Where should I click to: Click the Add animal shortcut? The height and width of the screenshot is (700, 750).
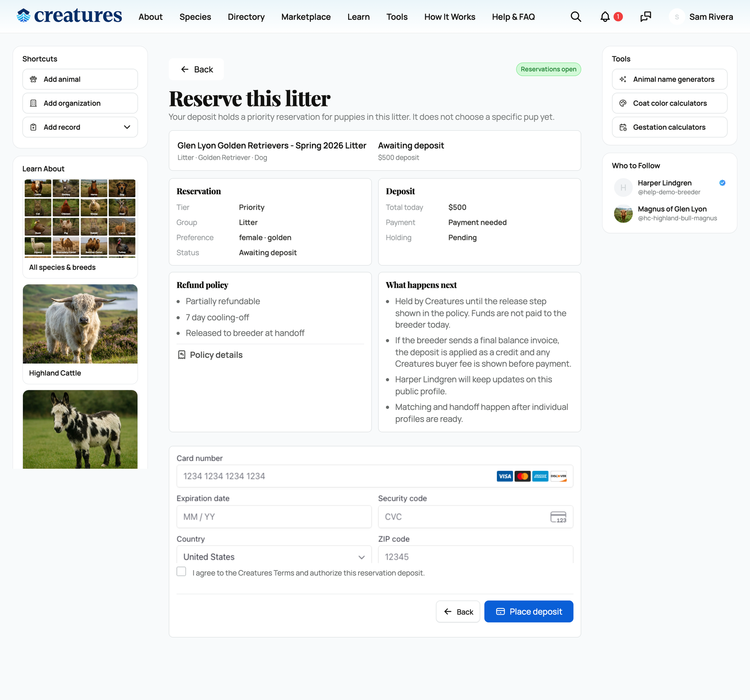coord(80,79)
